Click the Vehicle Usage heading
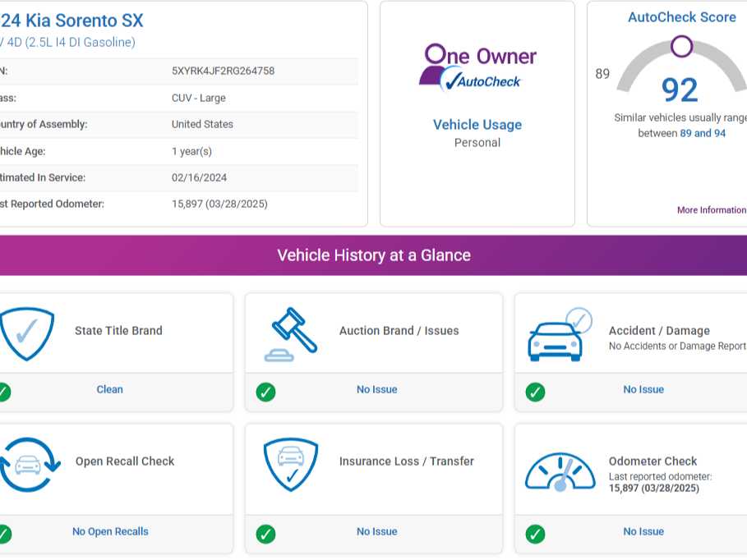 (x=477, y=125)
